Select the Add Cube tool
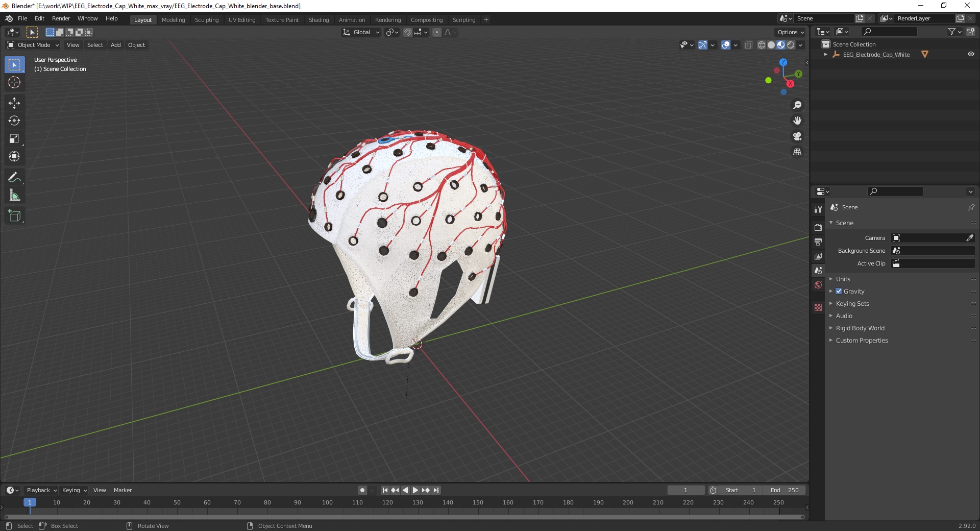 click(x=14, y=216)
